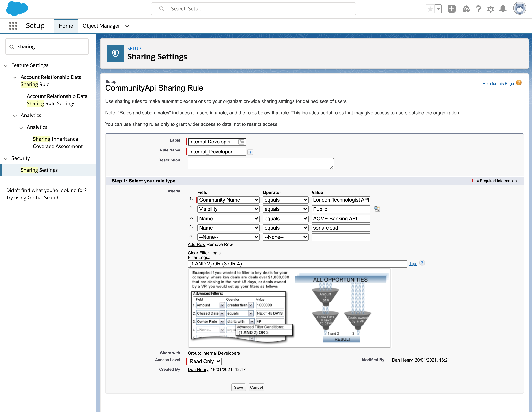Open the App Launcher grid icon

pyautogui.click(x=13, y=26)
